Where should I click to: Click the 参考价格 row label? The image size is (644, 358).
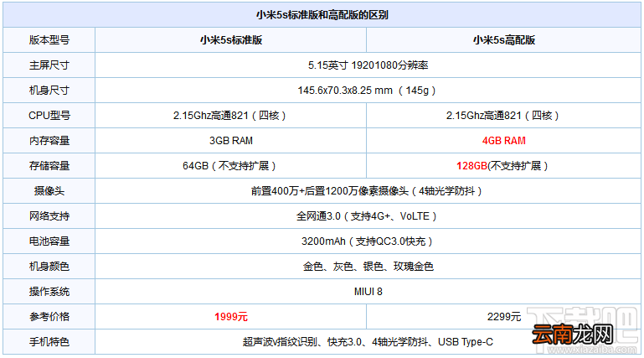pos(49,316)
